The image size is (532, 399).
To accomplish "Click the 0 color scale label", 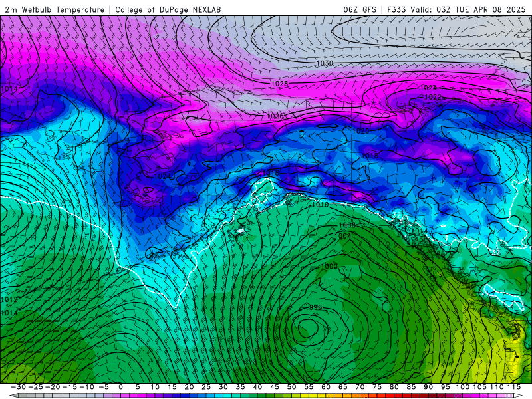I will coord(121,387).
